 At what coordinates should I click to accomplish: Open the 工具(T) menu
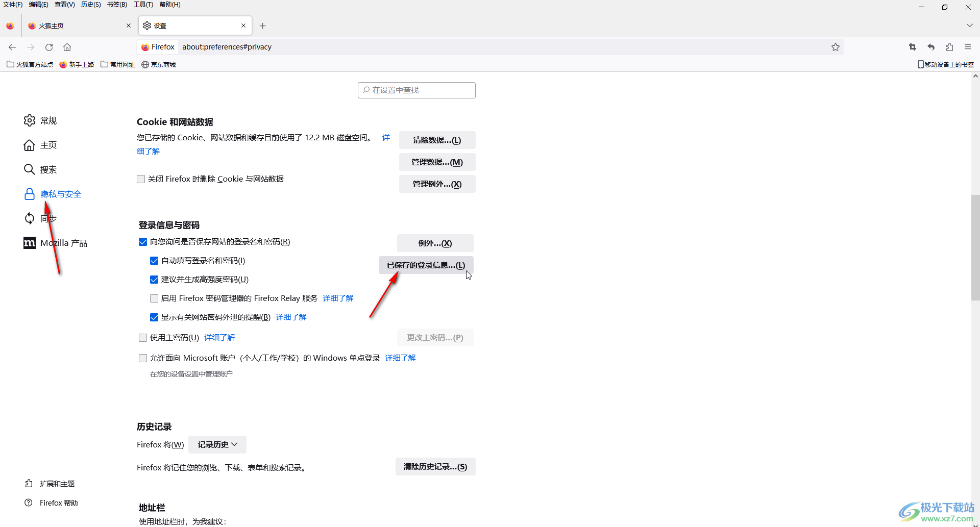coord(143,5)
